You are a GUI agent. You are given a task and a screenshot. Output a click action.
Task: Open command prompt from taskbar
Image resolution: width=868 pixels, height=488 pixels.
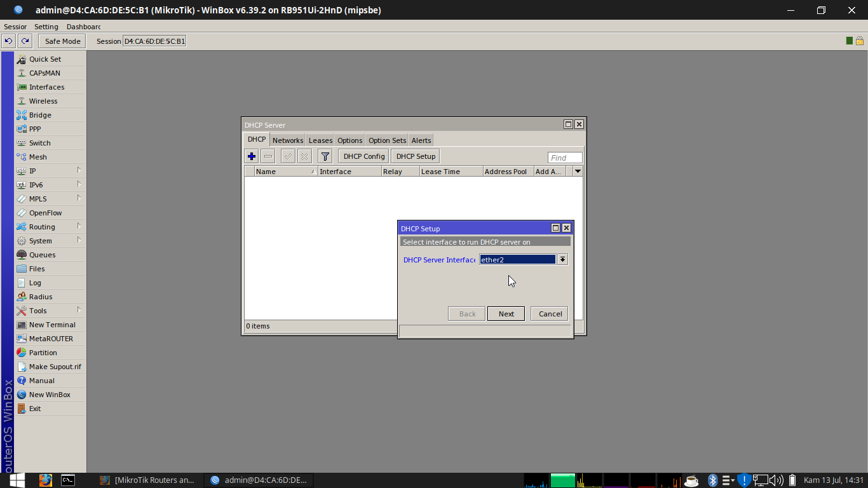pos(68,480)
